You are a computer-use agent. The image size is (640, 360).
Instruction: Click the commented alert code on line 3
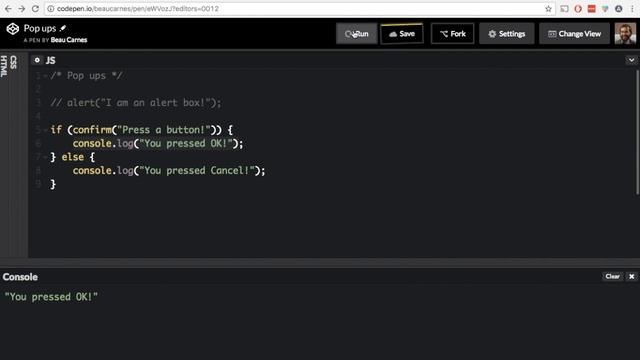(x=136, y=103)
